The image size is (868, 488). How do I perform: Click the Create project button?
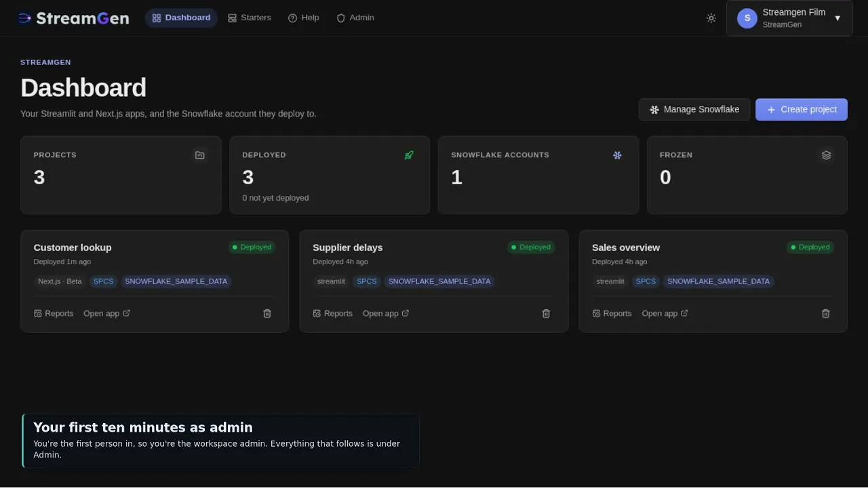[x=802, y=109]
